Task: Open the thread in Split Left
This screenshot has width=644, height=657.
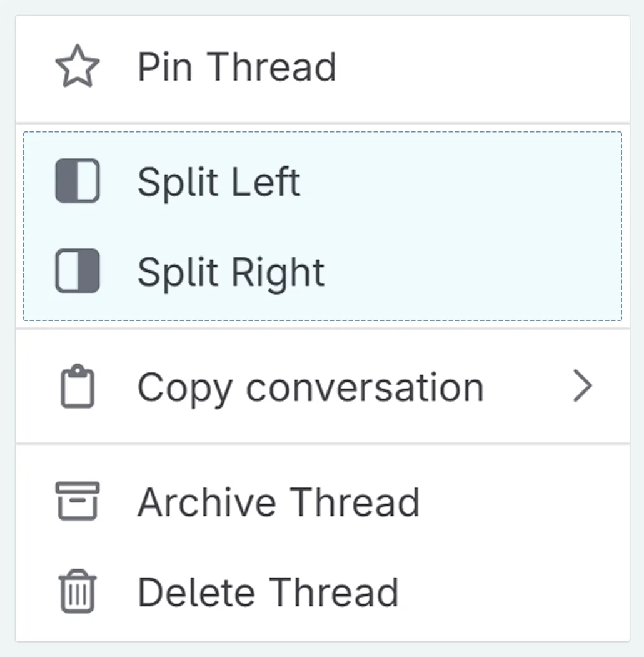Action: [219, 181]
